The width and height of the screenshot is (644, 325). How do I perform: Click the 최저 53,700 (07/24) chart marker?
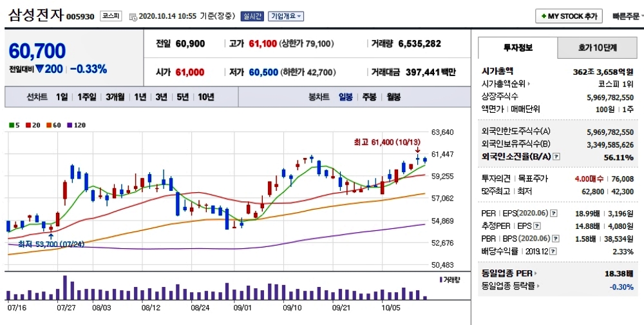tap(51, 244)
